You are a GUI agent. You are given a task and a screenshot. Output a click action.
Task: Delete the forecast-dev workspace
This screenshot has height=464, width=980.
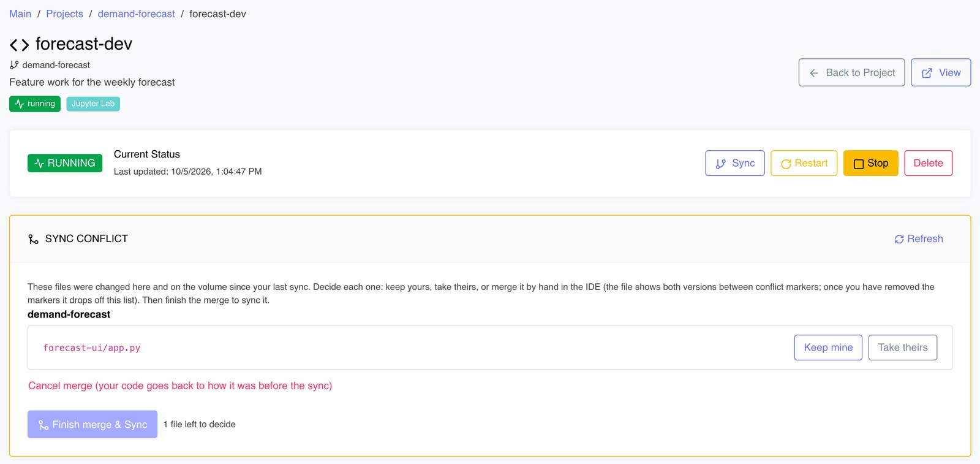(928, 163)
